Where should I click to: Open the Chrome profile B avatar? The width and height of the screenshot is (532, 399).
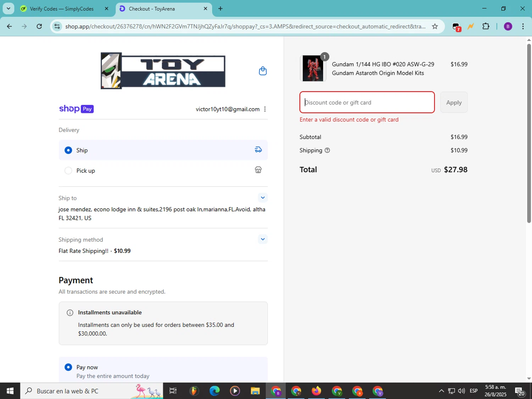pos(508,26)
